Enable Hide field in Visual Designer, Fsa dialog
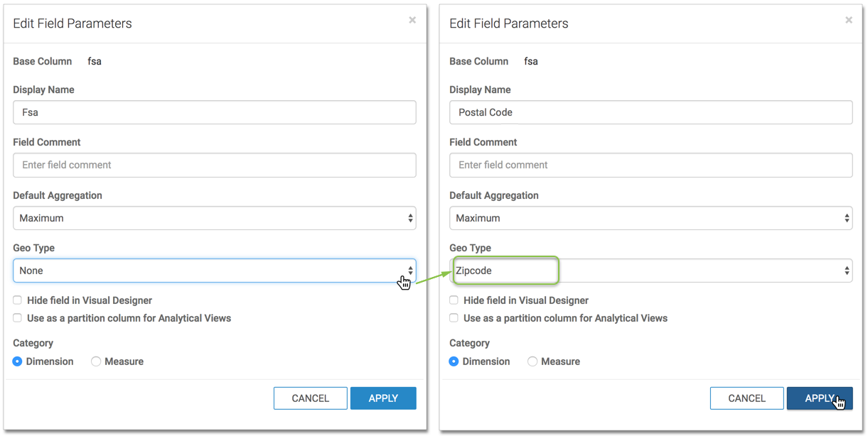This screenshot has width=868, height=441. click(x=18, y=300)
